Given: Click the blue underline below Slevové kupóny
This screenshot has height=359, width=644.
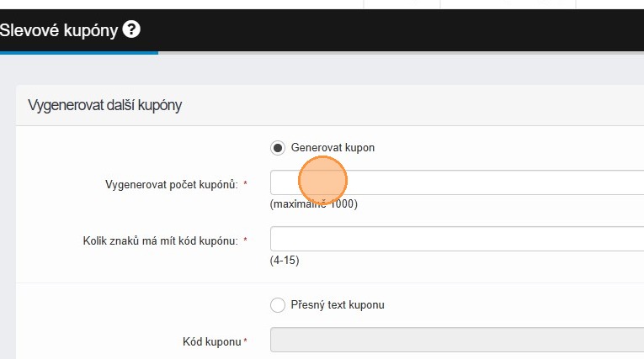Looking at the screenshot, I should [x=78, y=52].
